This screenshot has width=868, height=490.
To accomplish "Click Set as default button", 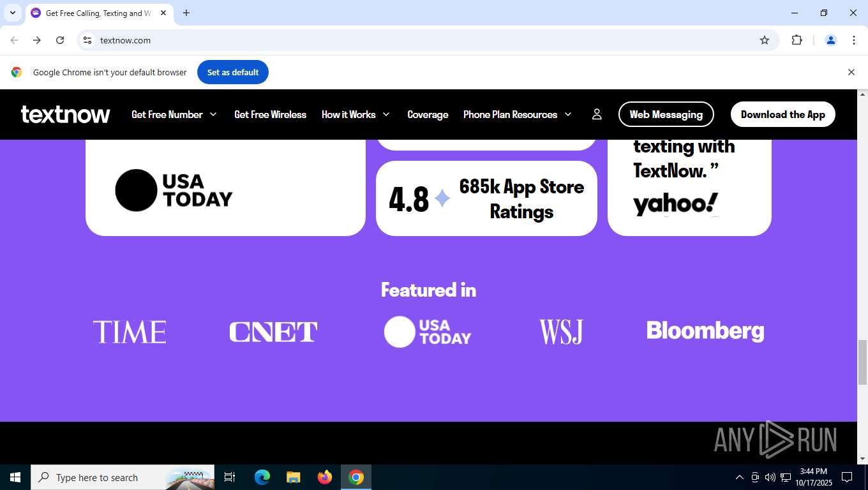I will 233,72.
